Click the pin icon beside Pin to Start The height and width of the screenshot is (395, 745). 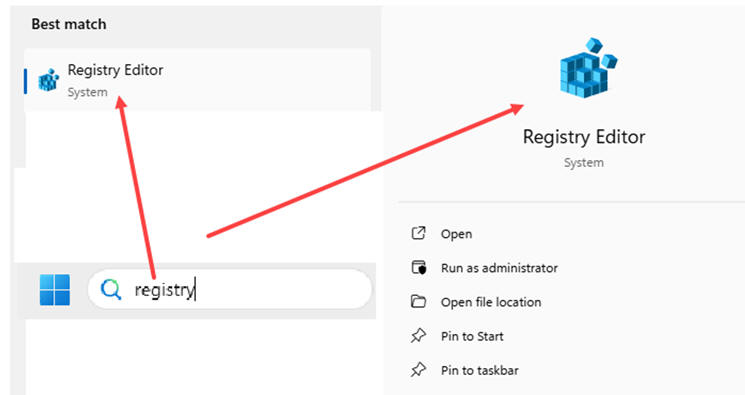tap(419, 336)
